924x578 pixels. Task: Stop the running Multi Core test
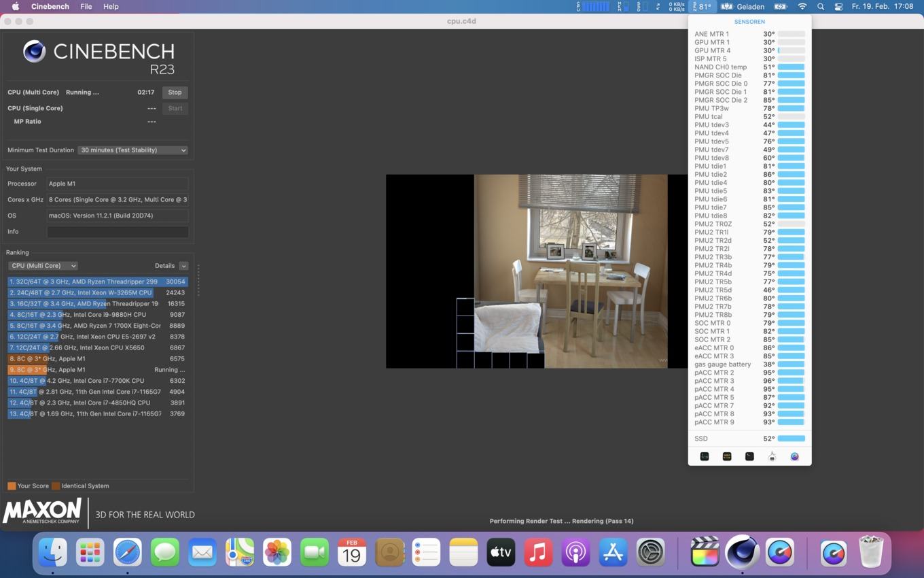[175, 92]
